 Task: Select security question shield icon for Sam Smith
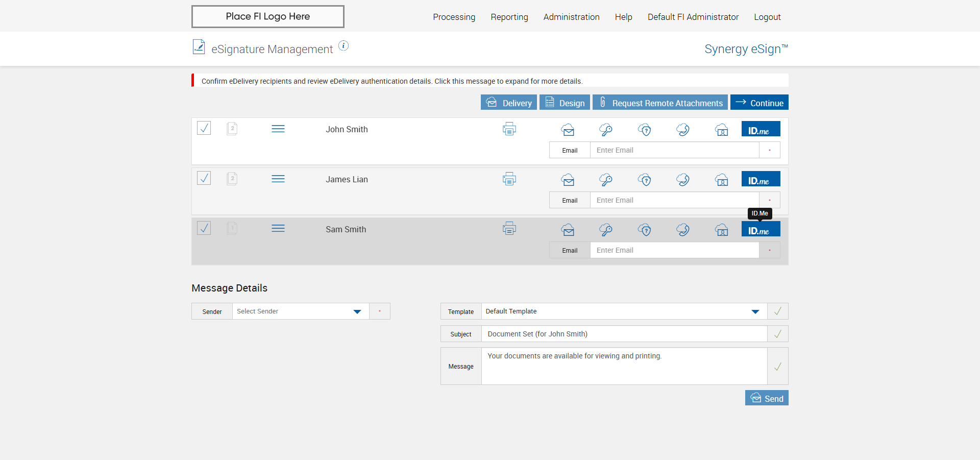(645, 230)
